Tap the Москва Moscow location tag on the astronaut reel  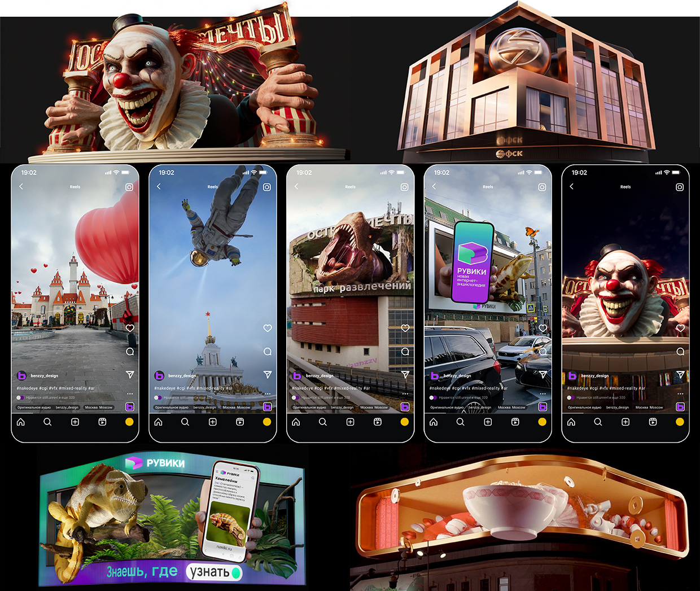coord(236,407)
